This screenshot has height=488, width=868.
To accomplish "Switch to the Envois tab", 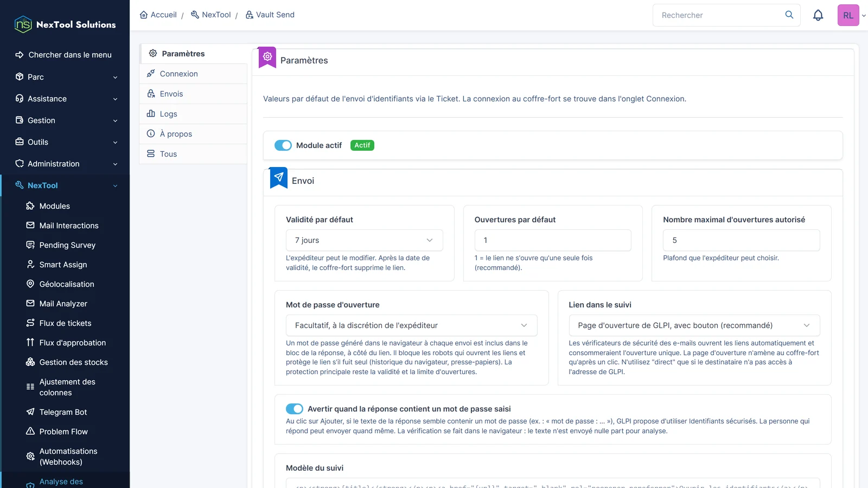I will [x=193, y=94].
